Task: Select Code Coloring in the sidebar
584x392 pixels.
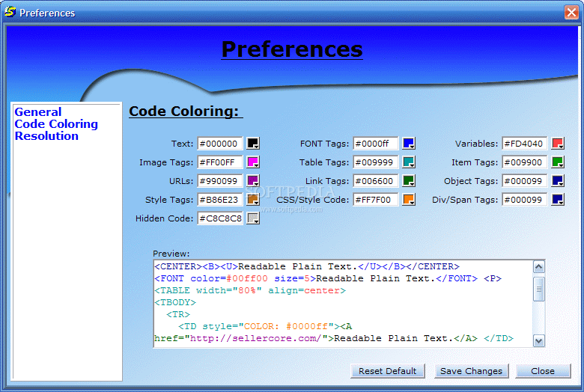Action: [56, 124]
